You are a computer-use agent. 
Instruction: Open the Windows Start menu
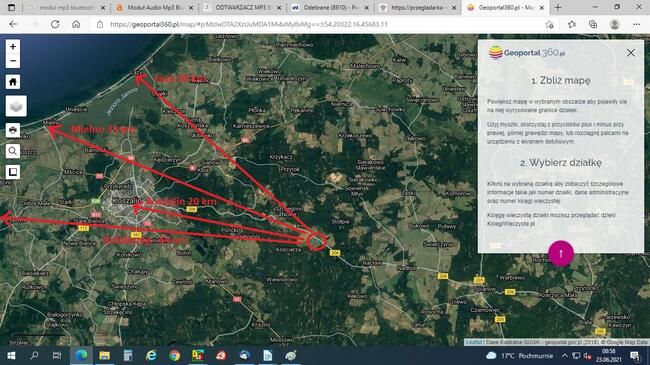[11, 355]
